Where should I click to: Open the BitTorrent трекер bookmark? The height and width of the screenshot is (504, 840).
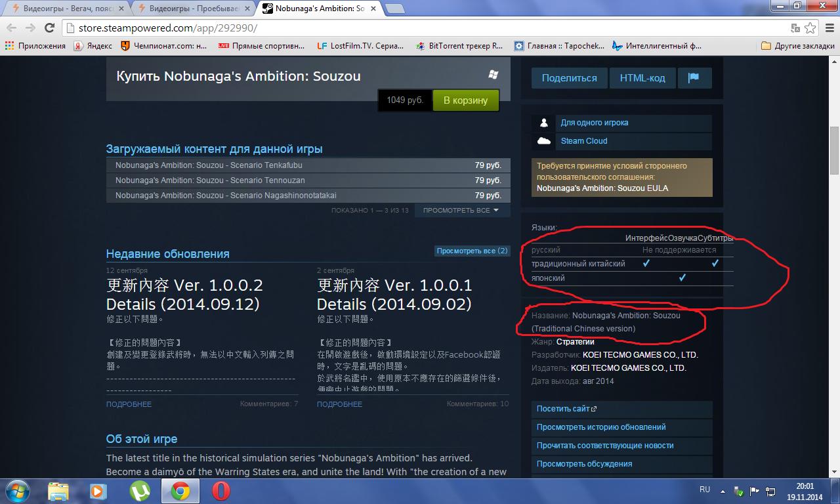[459, 46]
